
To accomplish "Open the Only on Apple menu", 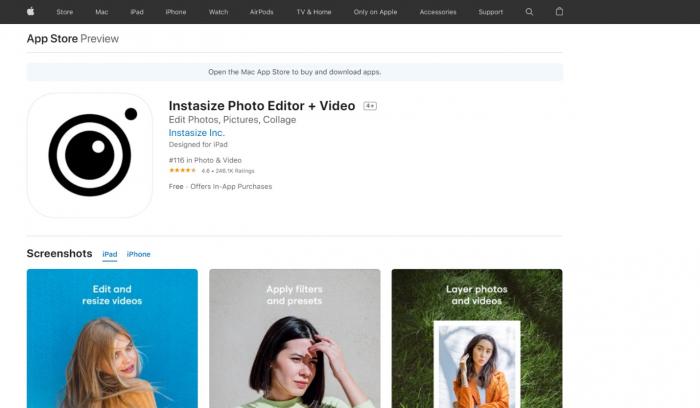I will [375, 12].
